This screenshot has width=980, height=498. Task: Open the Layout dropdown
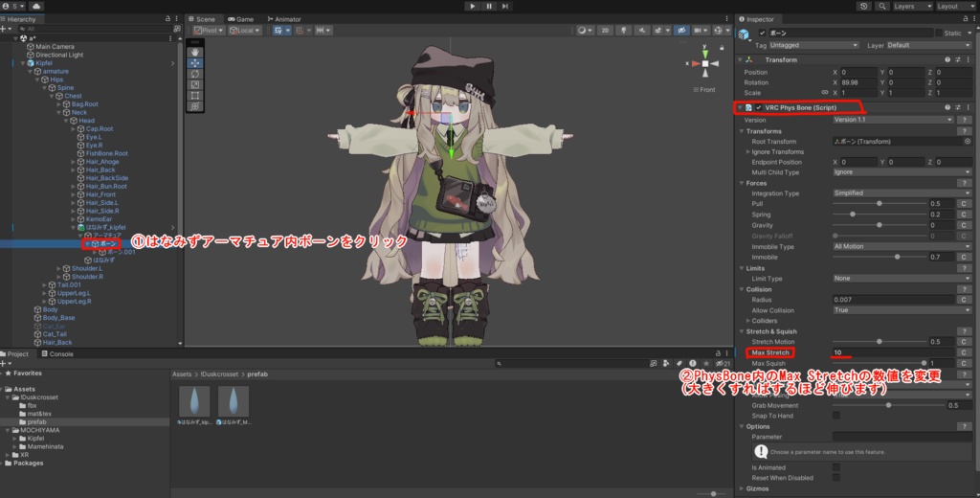tap(955, 7)
